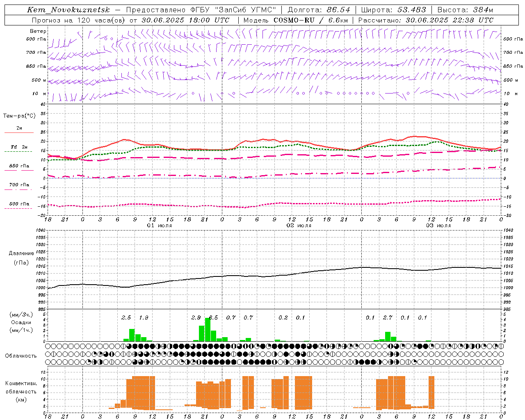Image resolution: width=525 pixels, height=420 pixels.
Task: Click the Рассчитано: 30.06.2025 22:38 UTC text
Action: (426, 20)
